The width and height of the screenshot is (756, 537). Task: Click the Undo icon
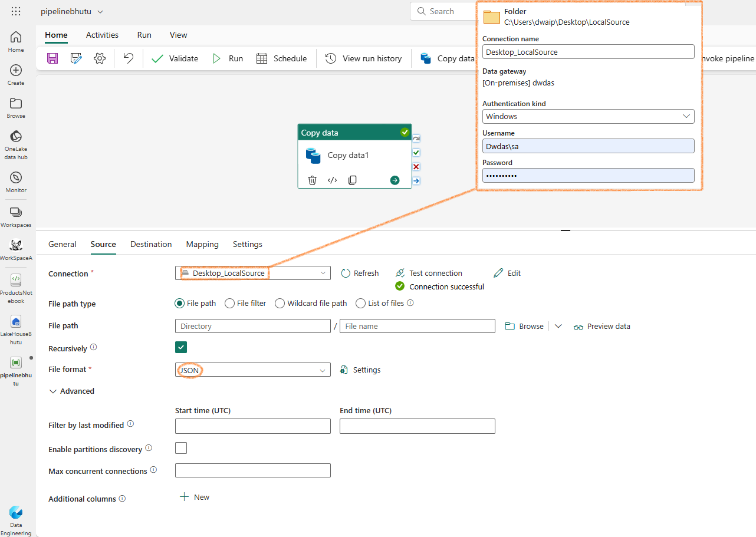(x=128, y=58)
